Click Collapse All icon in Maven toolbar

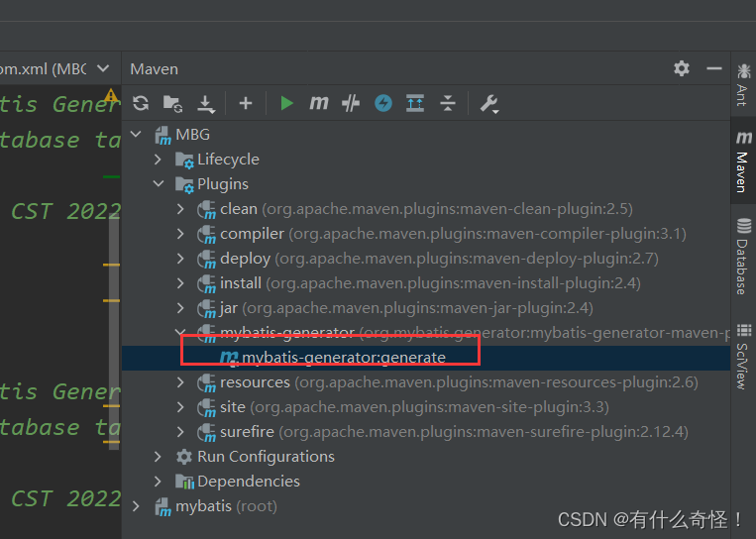click(448, 103)
